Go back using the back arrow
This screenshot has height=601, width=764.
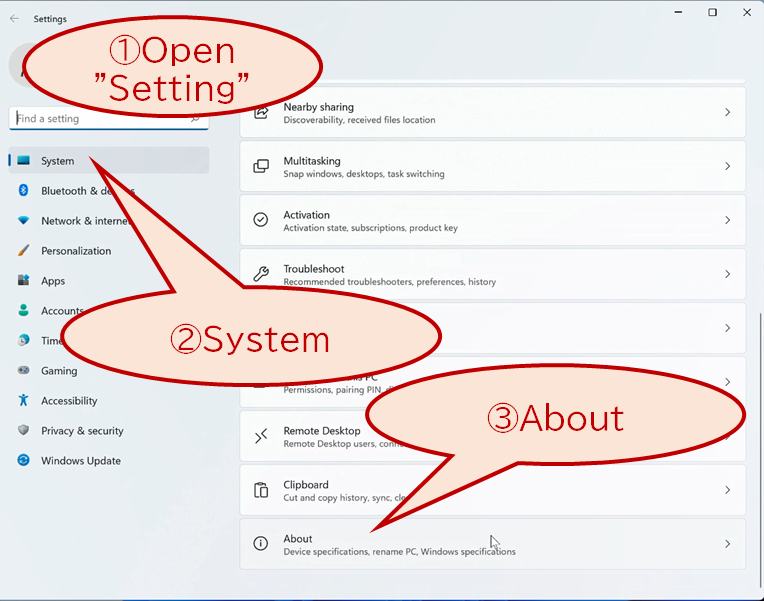coord(14,19)
